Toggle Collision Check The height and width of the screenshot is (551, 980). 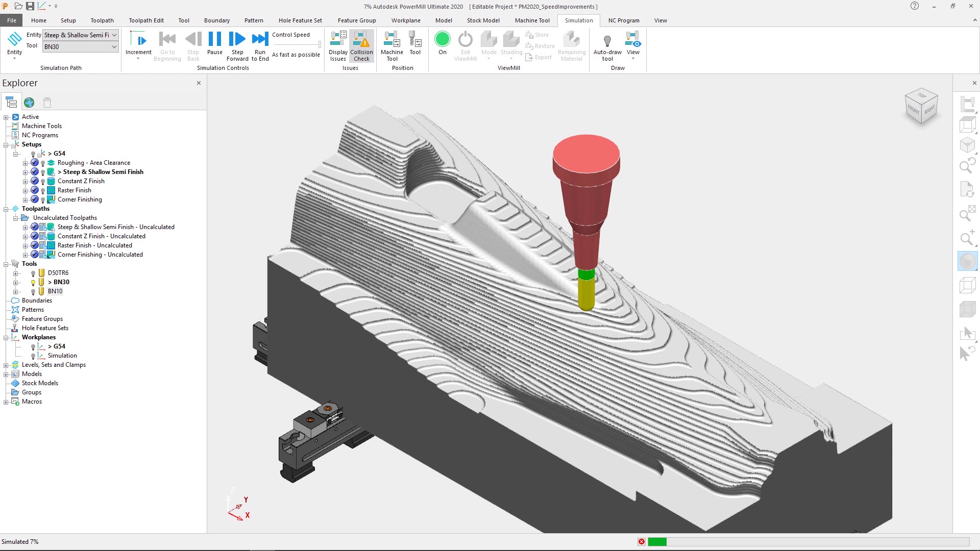[361, 46]
